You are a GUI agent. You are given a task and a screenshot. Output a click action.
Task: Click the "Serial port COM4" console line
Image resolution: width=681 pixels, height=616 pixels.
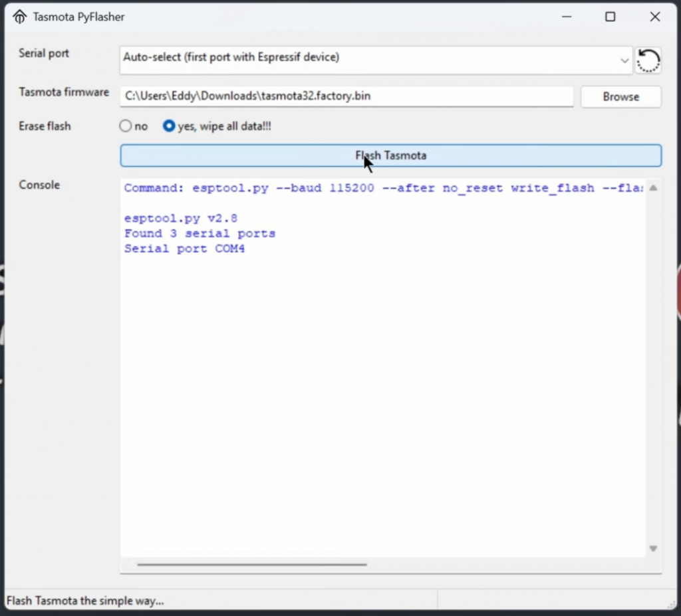184,249
